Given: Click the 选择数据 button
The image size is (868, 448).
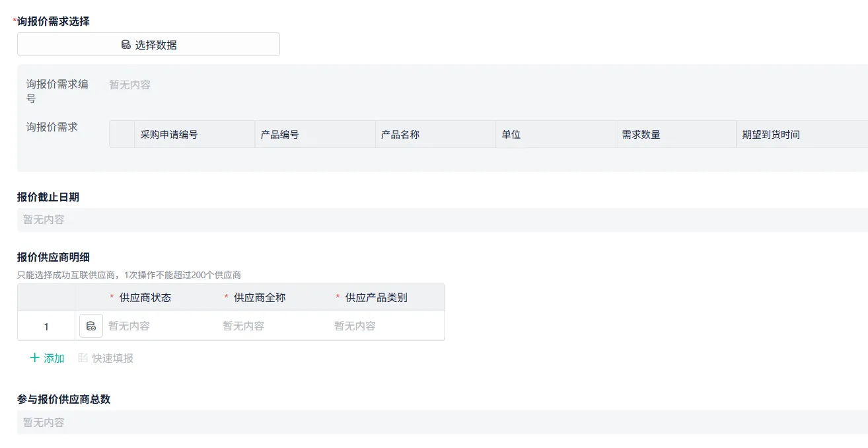Looking at the screenshot, I should (149, 45).
